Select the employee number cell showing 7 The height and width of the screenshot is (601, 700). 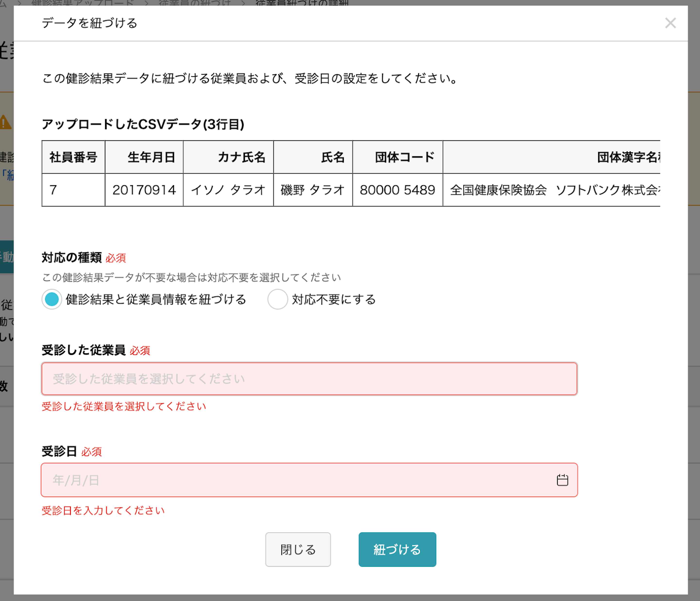tap(73, 190)
